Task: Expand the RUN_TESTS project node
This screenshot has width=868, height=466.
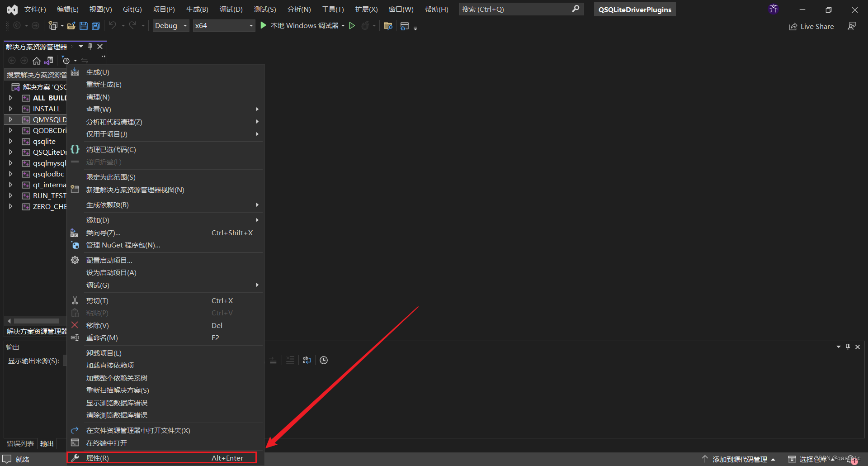Action: 10,195
